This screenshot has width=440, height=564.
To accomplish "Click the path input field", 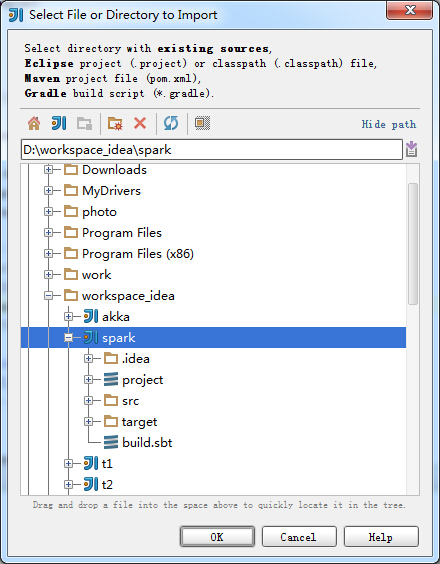I will [212, 150].
